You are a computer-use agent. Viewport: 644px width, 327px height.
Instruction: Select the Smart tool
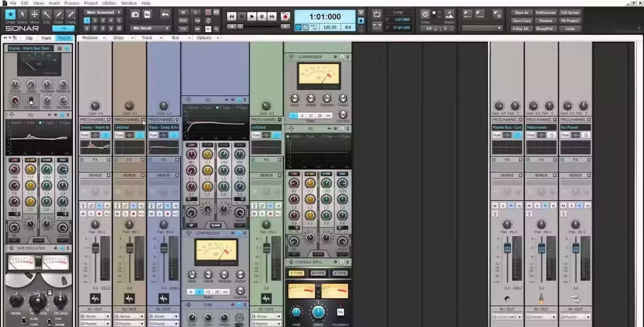click(10, 16)
